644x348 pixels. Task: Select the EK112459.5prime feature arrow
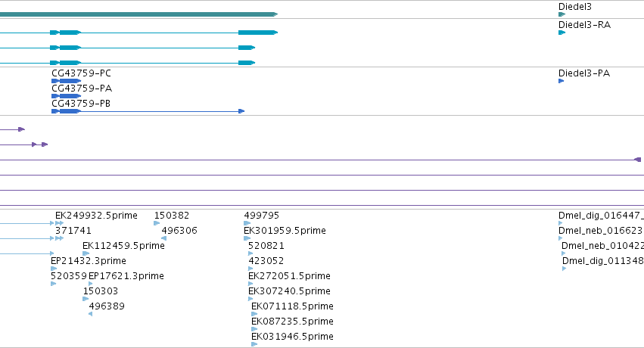pyautogui.click(x=86, y=253)
